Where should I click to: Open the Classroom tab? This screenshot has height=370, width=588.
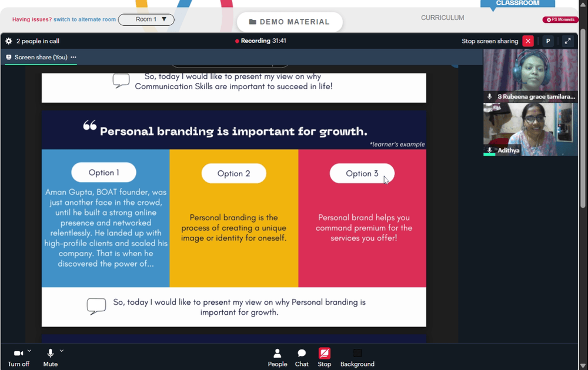(517, 4)
